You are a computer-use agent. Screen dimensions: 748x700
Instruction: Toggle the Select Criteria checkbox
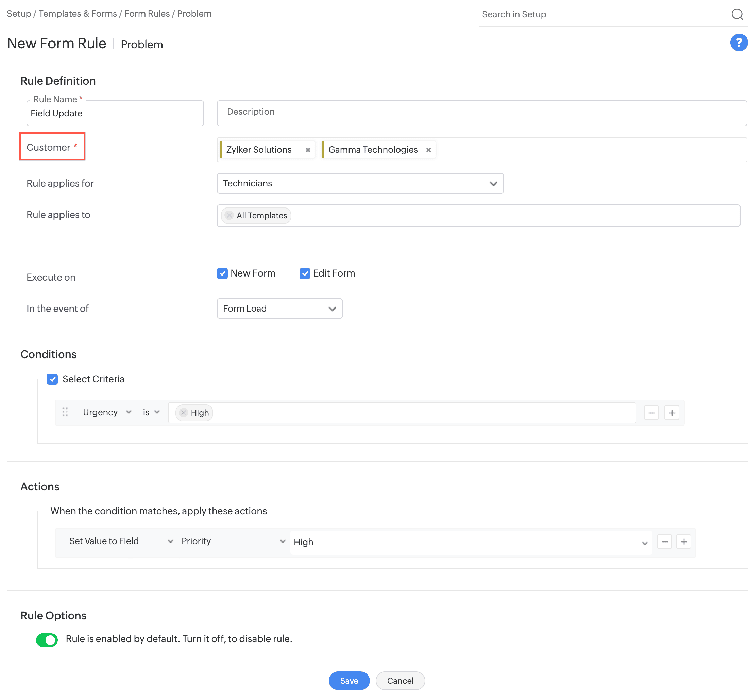(52, 379)
